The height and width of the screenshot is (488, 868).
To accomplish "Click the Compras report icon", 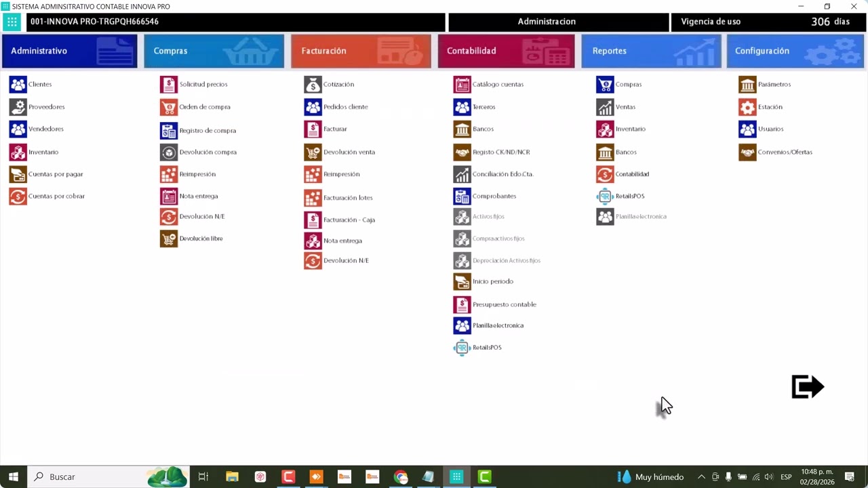I will pyautogui.click(x=605, y=85).
